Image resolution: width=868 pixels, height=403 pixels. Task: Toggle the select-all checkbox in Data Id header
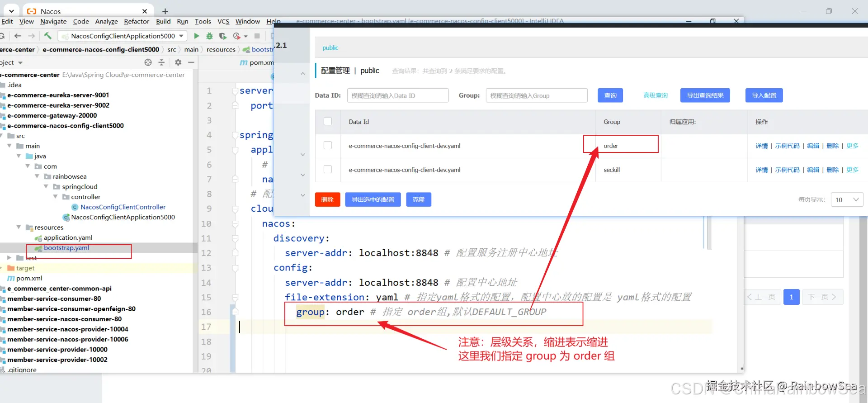click(x=328, y=121)
